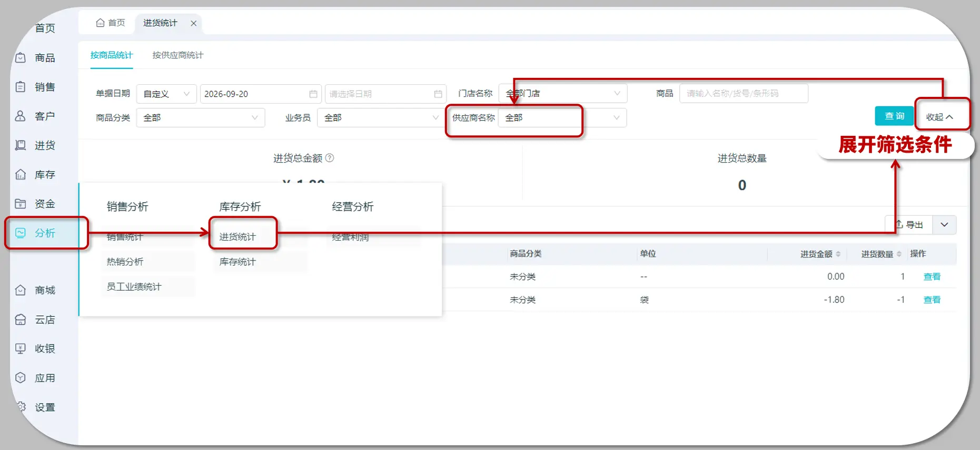The image size is (980, 450).
Task: Close the 进货统计 tab
Action: pyautogui.click(x=194, y=23)
